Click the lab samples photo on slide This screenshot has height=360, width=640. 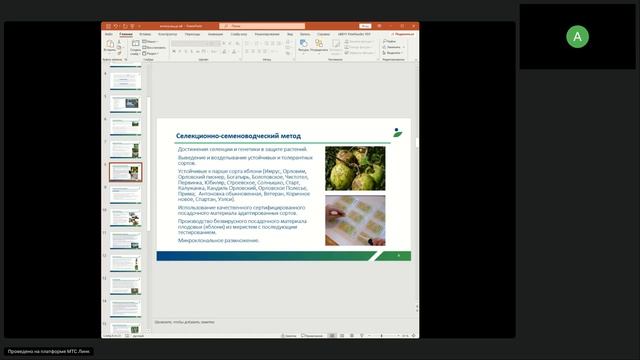355,220
